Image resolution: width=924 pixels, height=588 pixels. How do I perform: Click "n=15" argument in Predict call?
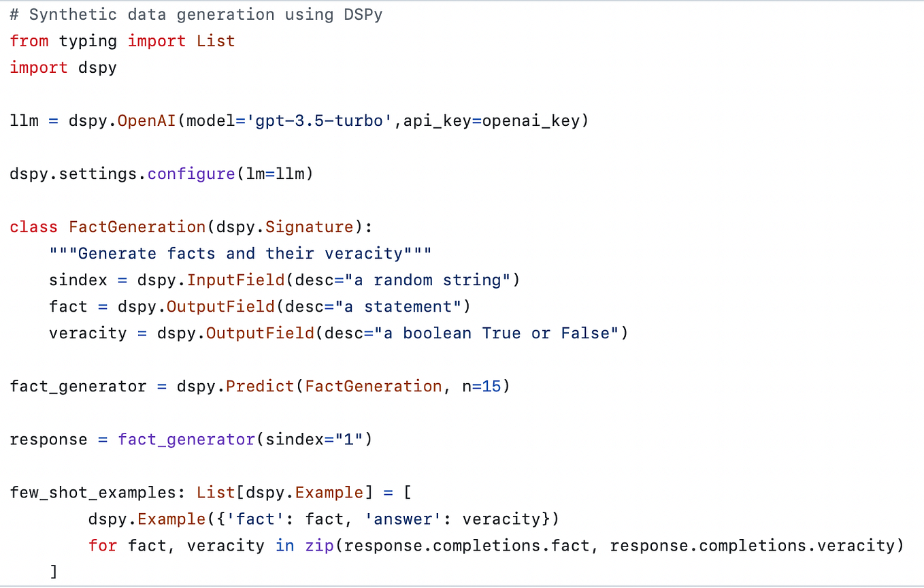(x=482, y=387)
